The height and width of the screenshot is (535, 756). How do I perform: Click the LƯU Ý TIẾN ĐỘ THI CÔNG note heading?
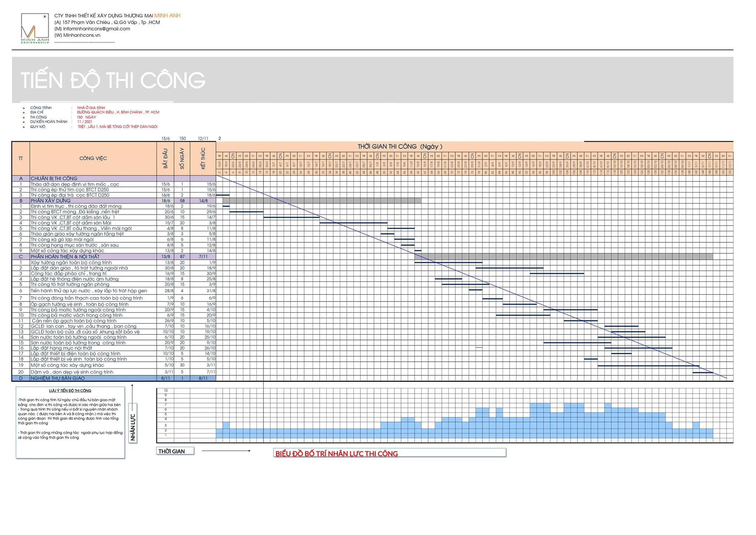[x=70, y=391]
